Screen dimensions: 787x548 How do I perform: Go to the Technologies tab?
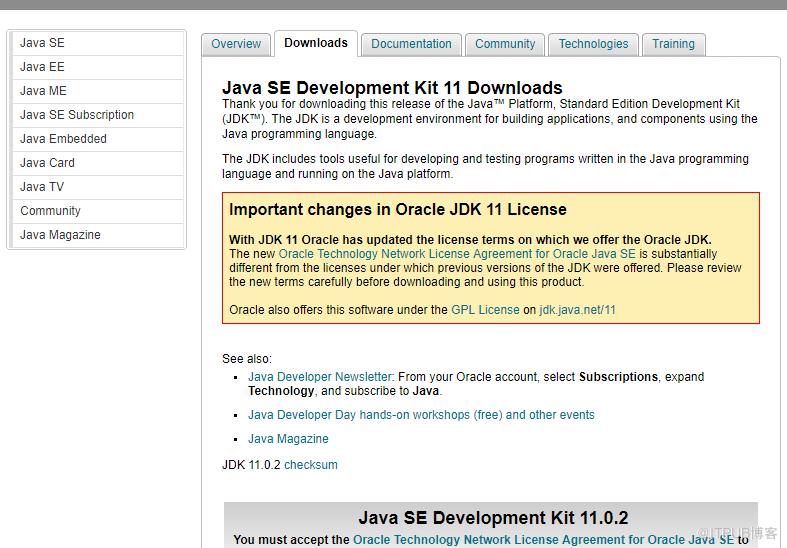coord(593,44)
